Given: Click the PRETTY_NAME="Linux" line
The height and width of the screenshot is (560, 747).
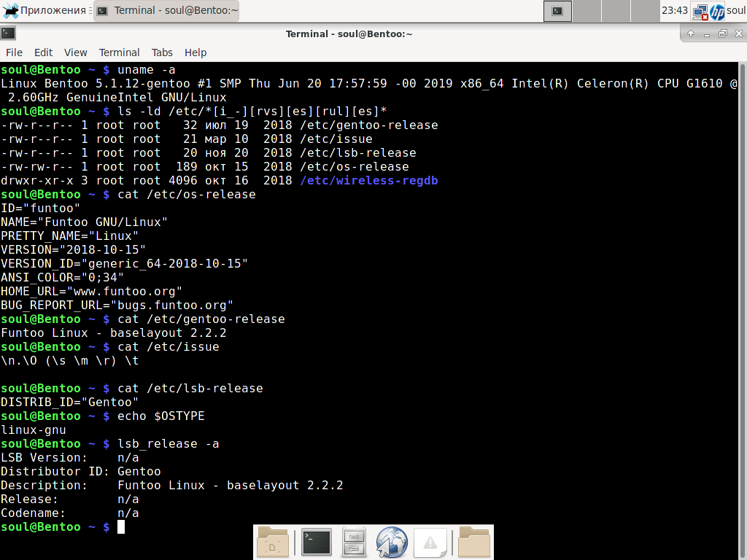Looking at the screenshot, I should tap(69, 236).
